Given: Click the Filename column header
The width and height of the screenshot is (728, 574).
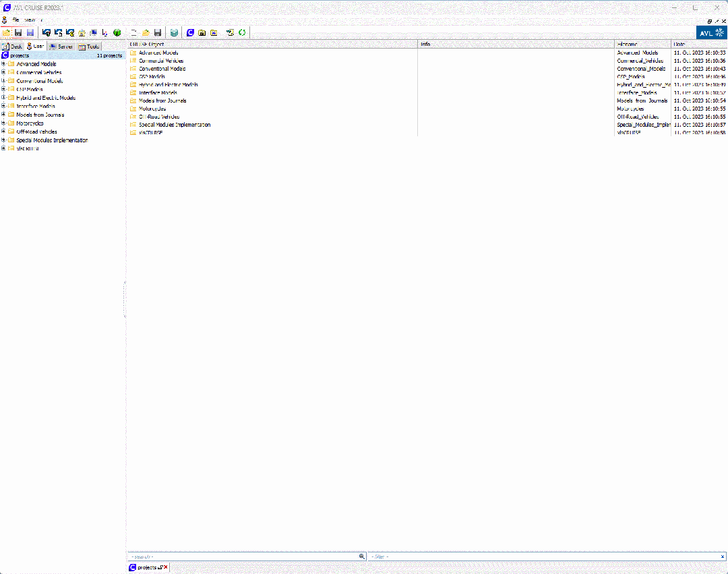Looking at the screenshot, I should point(643,44).
